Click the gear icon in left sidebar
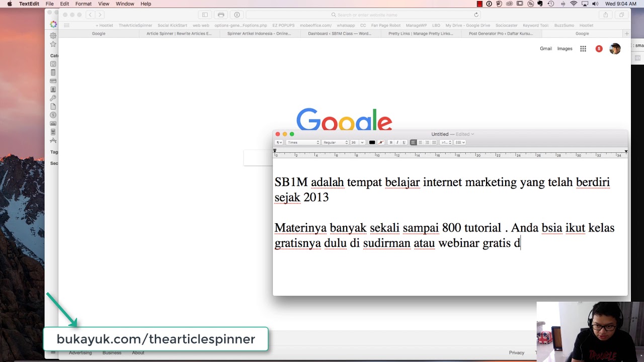This screenshot has height=362, width=644. click(53, 36)
